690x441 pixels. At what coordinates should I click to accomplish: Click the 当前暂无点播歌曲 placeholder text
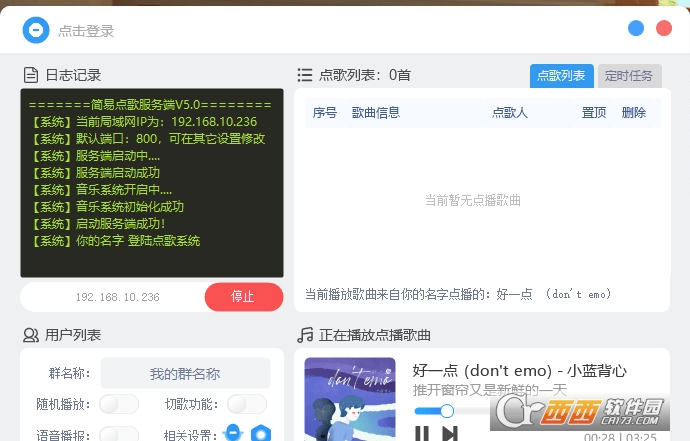tap(473, 201)
